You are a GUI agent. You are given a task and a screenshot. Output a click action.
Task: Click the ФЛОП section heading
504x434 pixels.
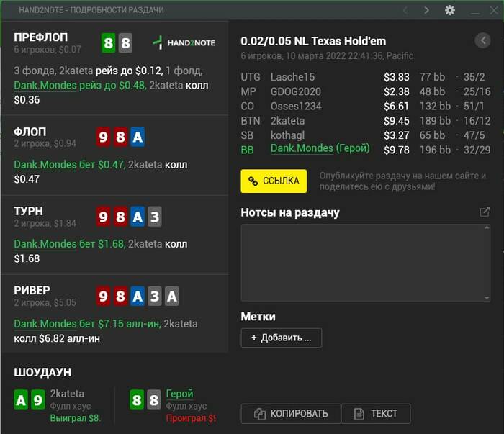coord(30,132)
